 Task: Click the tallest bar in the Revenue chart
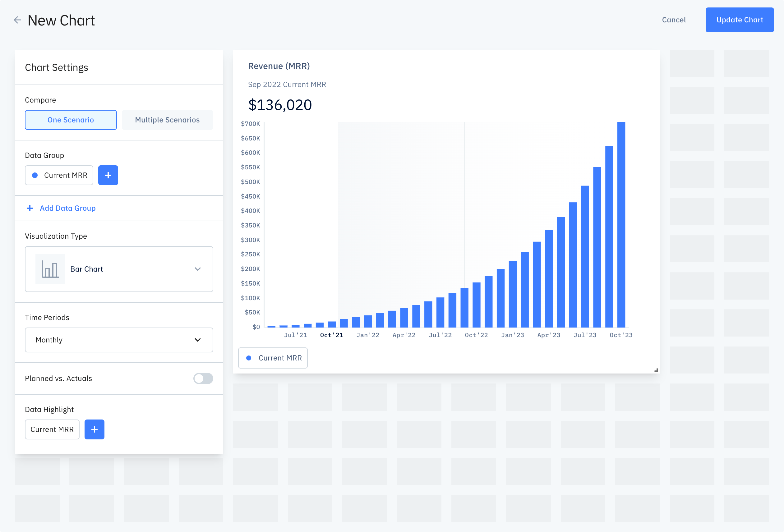[621, 224]
